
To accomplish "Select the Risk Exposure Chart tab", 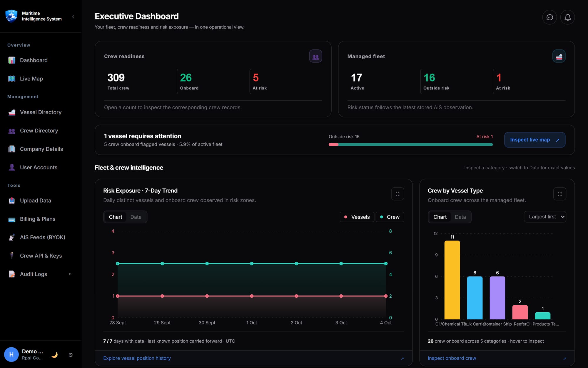I will (116, 217).
